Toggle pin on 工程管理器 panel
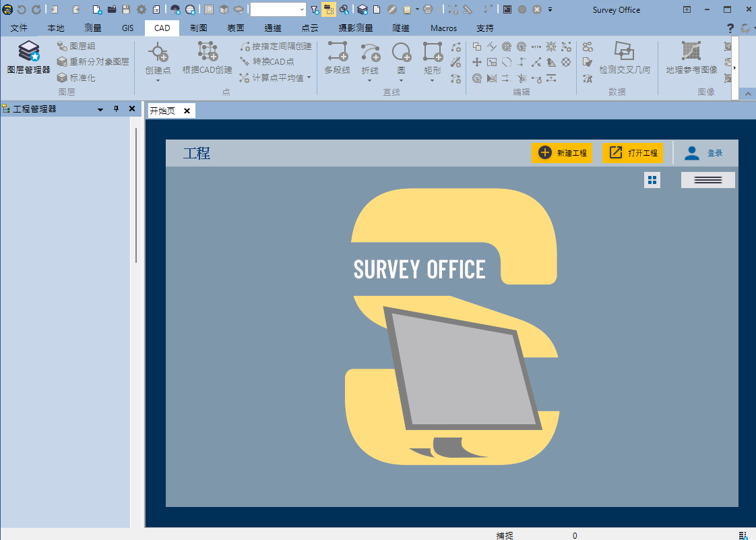 [116, 109]
